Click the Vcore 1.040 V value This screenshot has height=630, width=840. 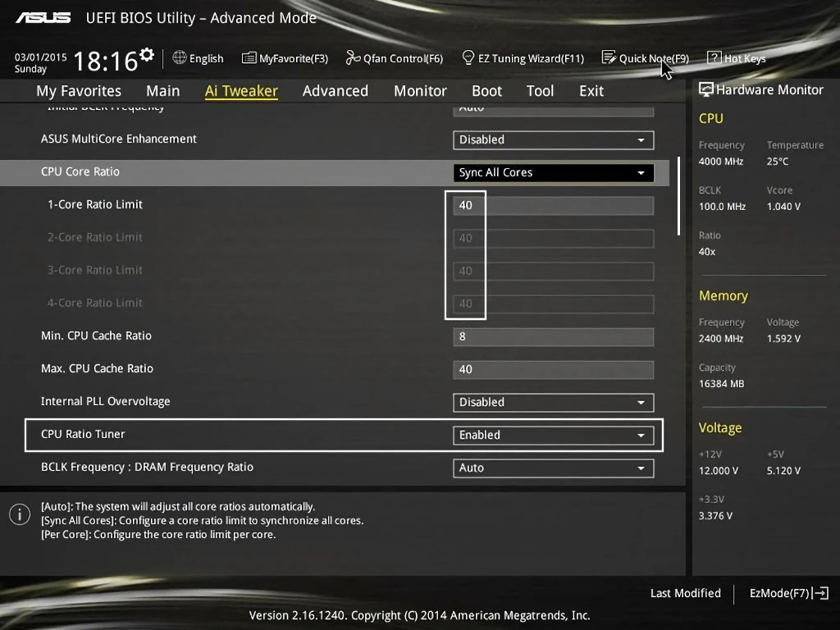click(783, 206)
